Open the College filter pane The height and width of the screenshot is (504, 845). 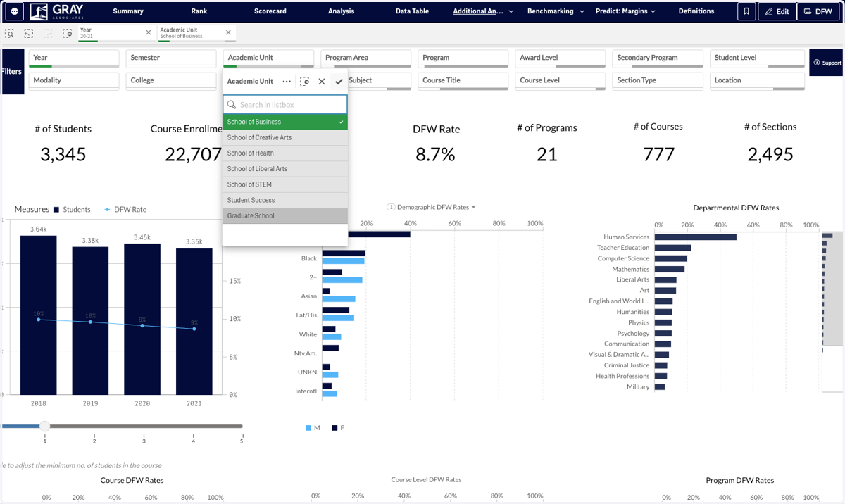(x=171, y=81)
